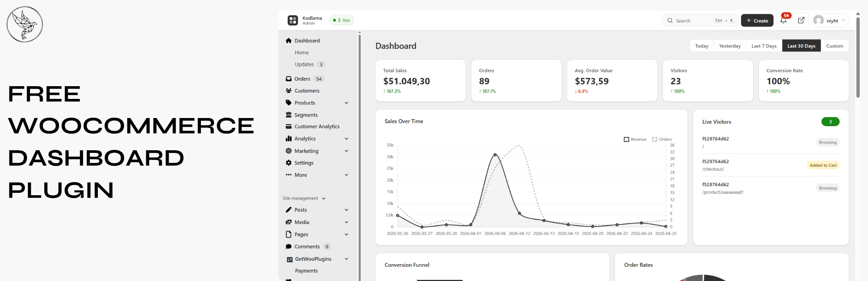Click the open-site external link icon
868x281 pixels.
coord(801,20)
